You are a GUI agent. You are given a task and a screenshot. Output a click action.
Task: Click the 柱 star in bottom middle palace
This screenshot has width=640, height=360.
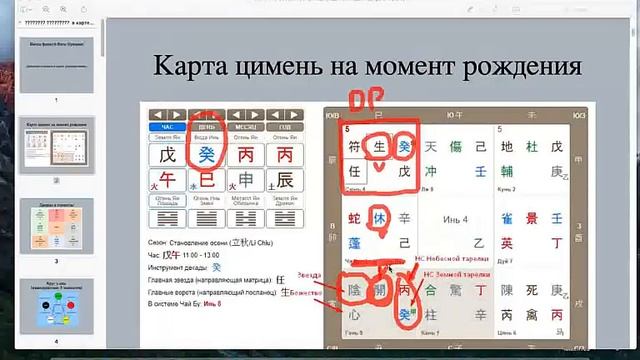pyautogui.click(x=431, y=315)
